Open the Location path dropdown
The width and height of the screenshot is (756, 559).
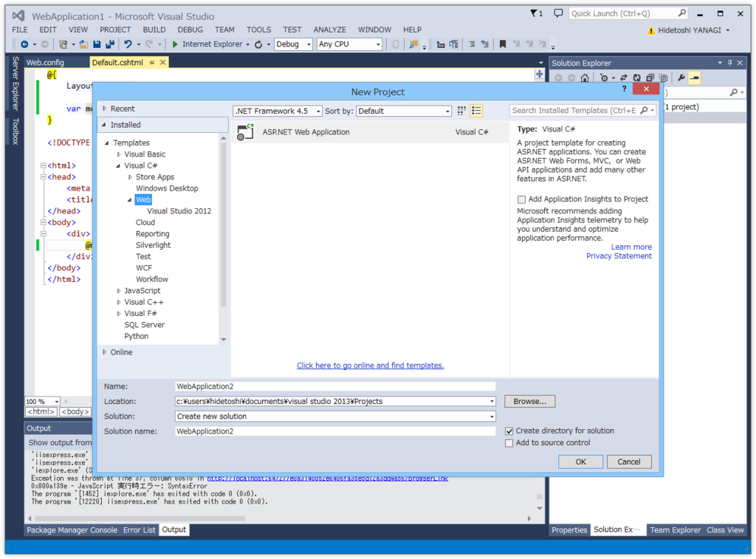pos(491,401)
